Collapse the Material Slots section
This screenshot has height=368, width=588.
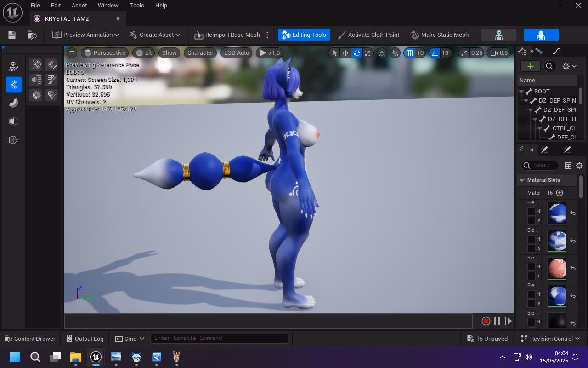pos(522,180)
